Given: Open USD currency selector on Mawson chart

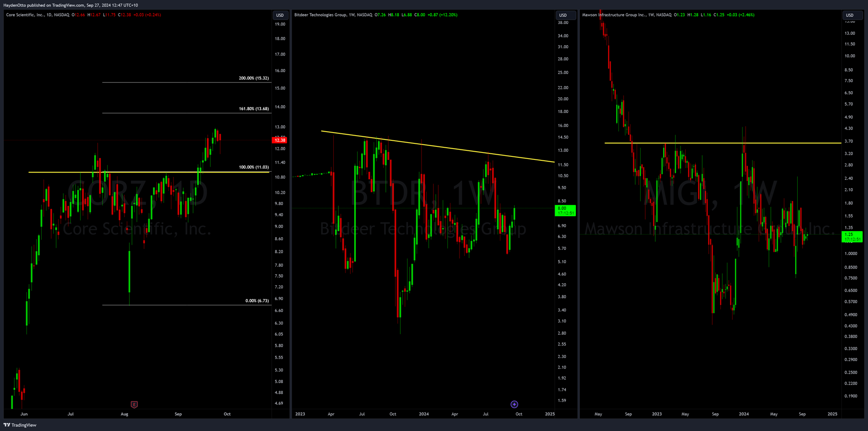Looking at the screenshot, I should 849,15.
